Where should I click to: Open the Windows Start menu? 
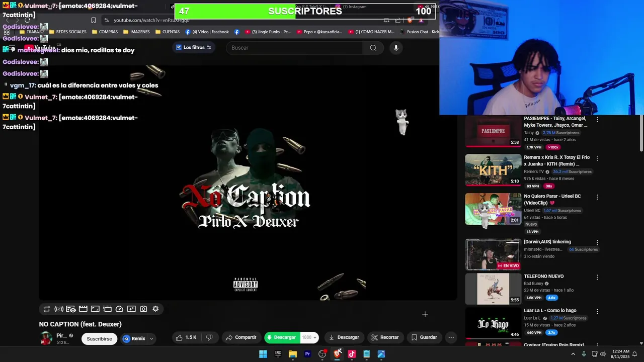coord(263,354)
